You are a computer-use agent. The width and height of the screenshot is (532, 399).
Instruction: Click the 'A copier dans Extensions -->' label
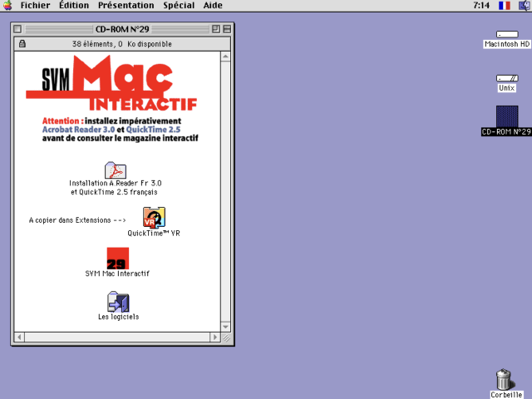coord(77,220)
